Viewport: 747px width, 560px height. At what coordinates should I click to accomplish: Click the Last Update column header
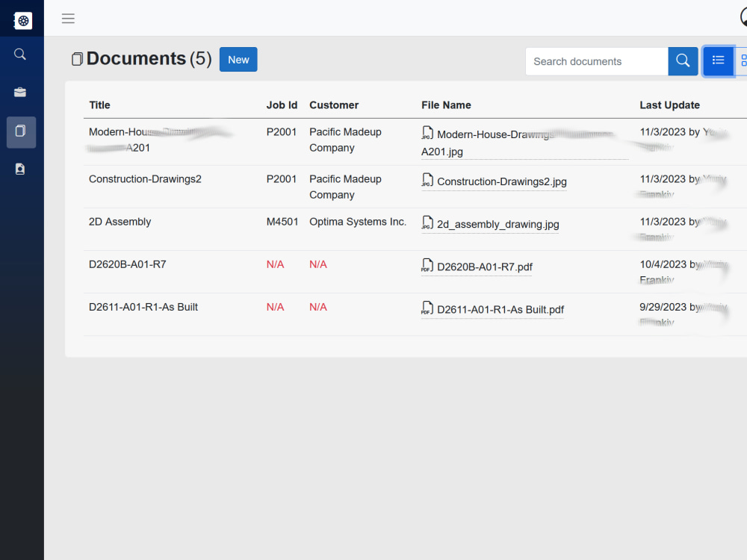point(669,105)
